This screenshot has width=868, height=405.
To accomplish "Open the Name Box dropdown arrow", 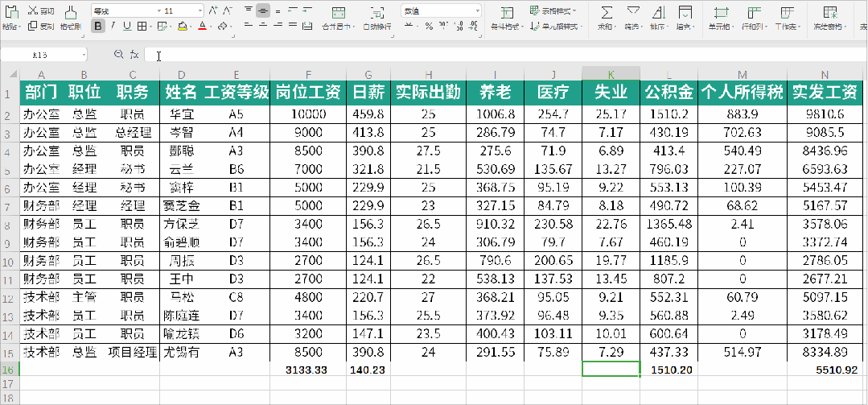I will (x=84, y=54).
